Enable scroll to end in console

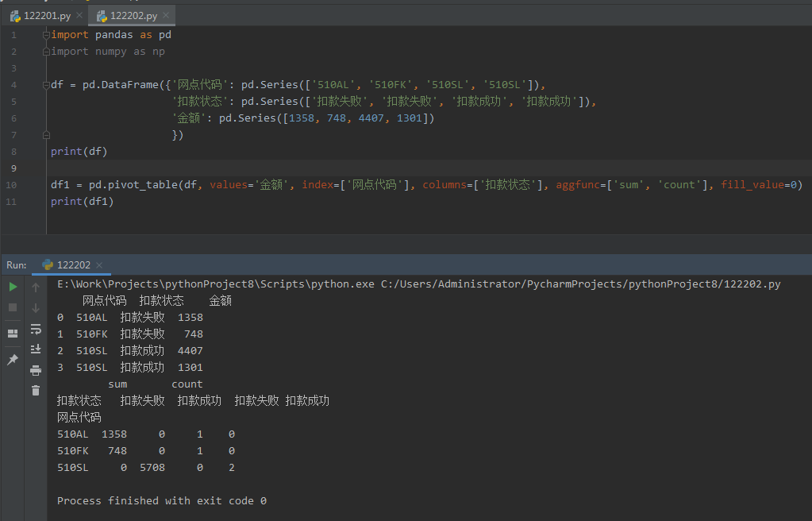coord(36,349)
